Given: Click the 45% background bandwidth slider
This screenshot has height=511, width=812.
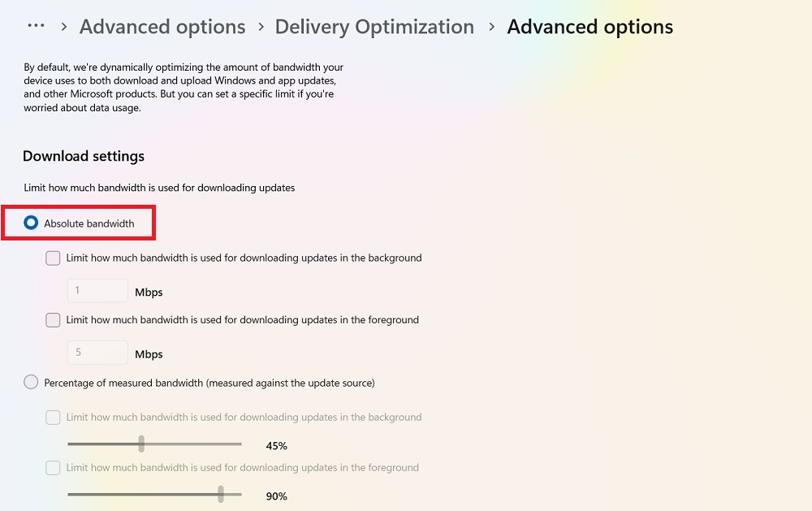Looking at the screenshot, I should click(154, 444).
